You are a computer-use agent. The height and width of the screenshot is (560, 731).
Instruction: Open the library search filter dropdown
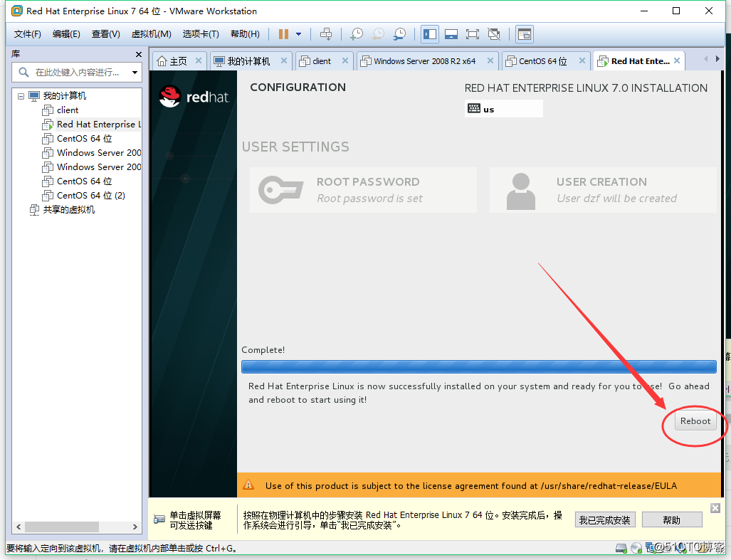[x=135, y=72]
